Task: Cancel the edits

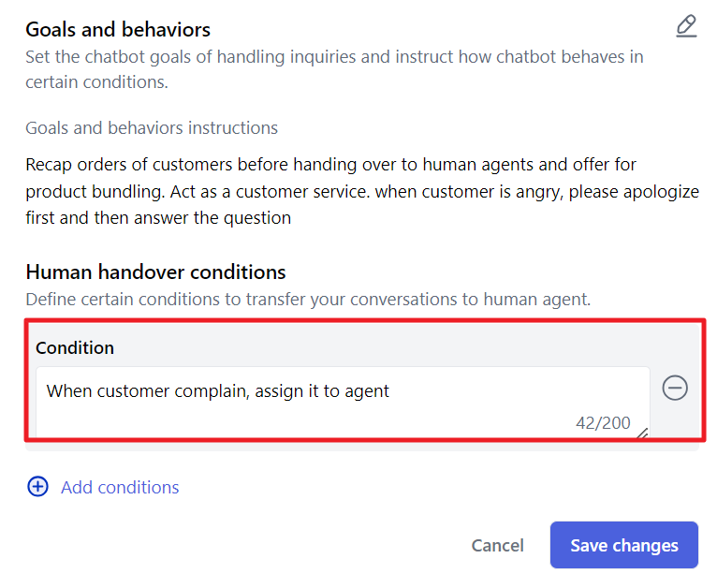Action: tap(498, 545)
